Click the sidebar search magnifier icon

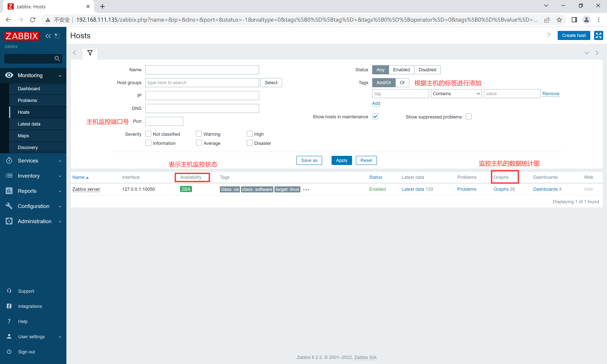(57, 59)
